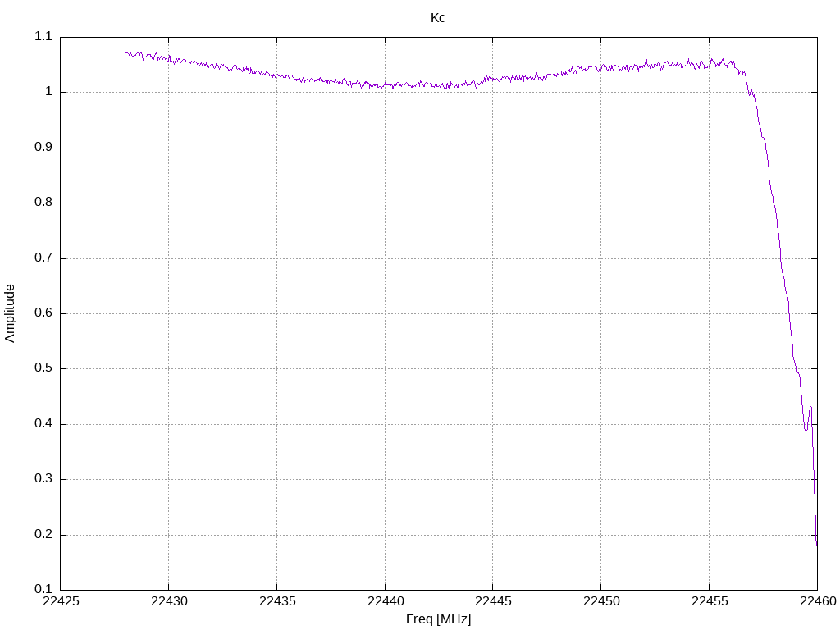The image size is (840, 630).
Task: Click the x-axis tick label 22450
Action: click(x=601, y=601)
